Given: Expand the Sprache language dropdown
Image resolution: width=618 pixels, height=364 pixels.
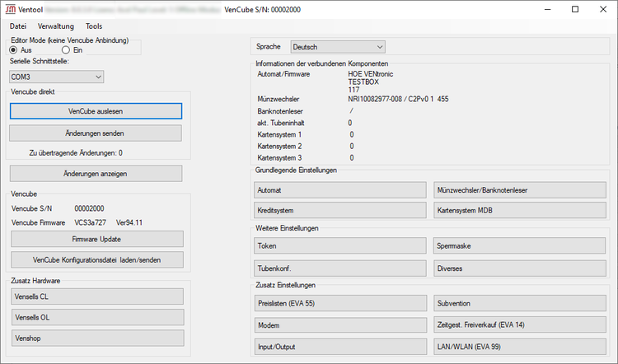Looking at the screenshot, I should click(337, 47).
